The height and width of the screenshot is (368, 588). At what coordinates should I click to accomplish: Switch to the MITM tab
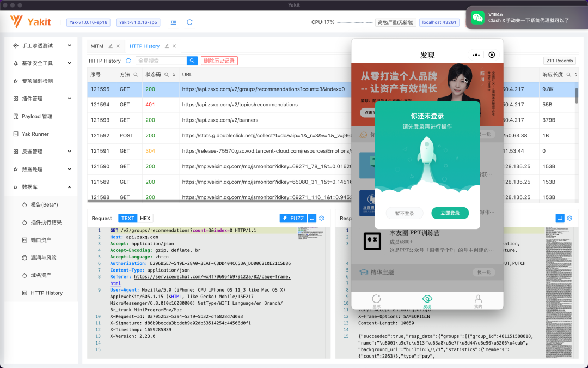pos(97,46)
